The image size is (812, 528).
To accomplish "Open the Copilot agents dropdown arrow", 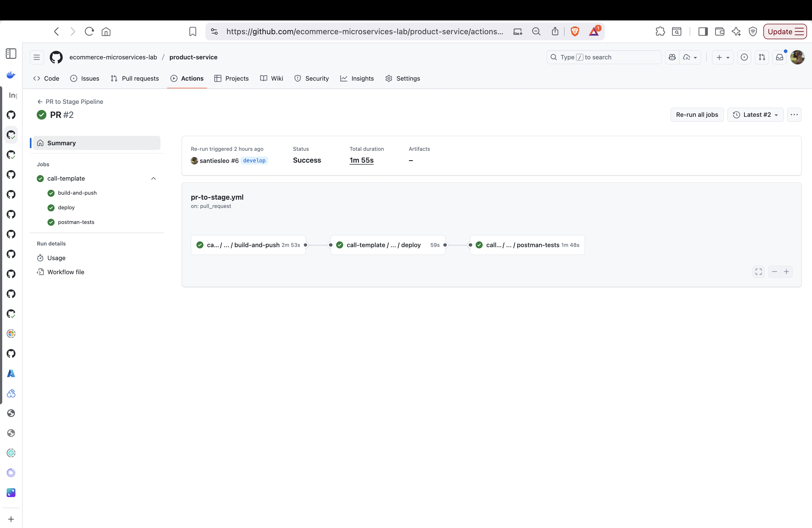I will tap(690, 57).
